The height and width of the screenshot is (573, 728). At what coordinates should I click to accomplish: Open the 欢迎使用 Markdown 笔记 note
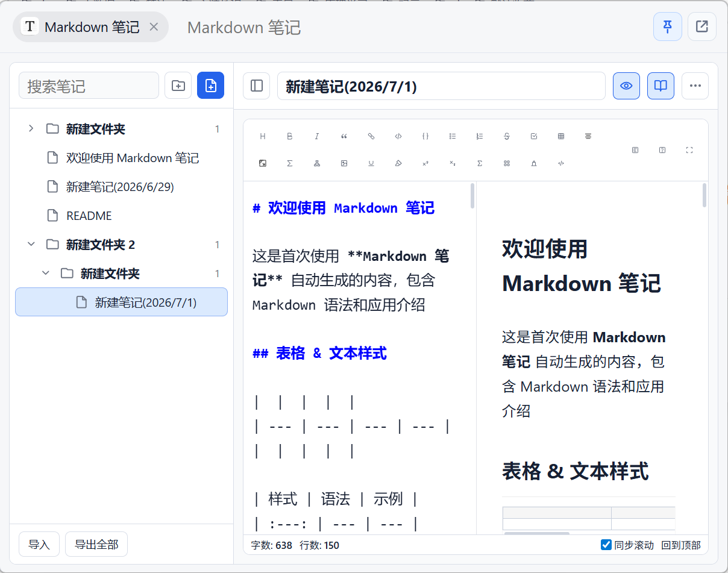121,158
